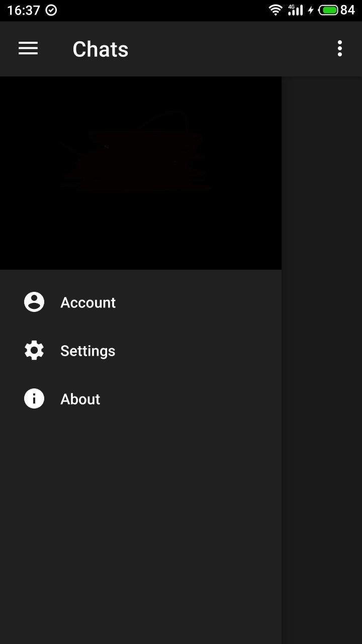This screenshot has width=362, height=644.
Task: Open the Account menu entry
Action: (141, 302)
